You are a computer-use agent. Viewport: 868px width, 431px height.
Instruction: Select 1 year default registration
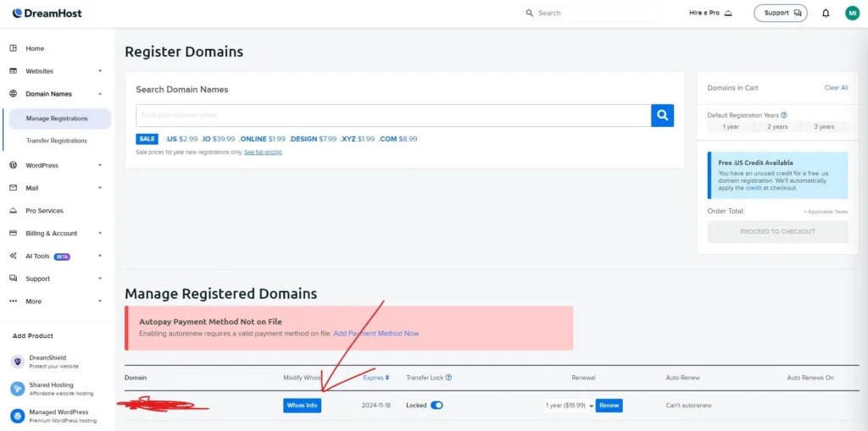pyautogui.click(x=731, y=127)
